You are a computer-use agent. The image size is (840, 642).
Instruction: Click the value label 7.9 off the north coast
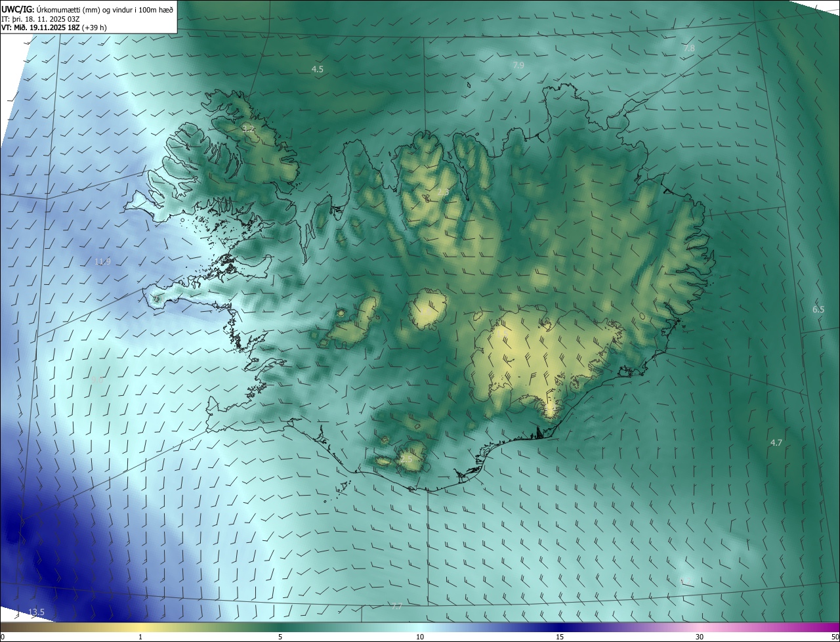(518, 66)
